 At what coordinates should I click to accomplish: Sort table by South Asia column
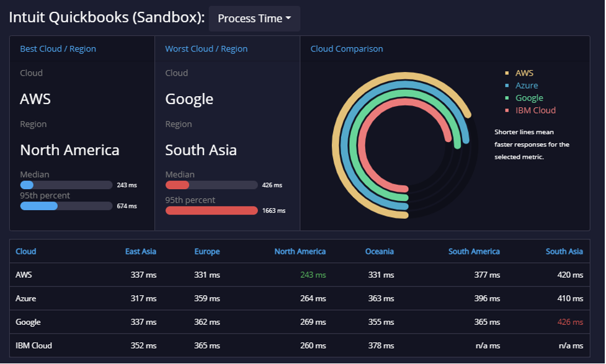564,252
